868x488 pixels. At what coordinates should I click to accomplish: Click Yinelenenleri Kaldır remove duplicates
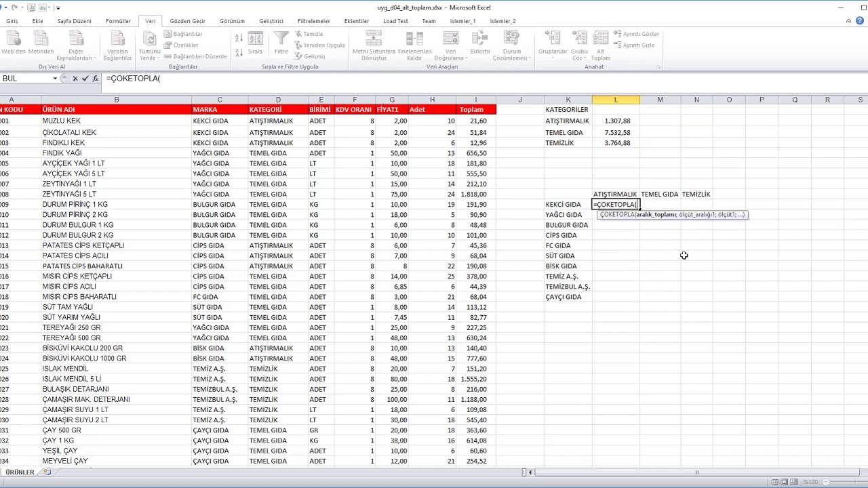point(414,45)
